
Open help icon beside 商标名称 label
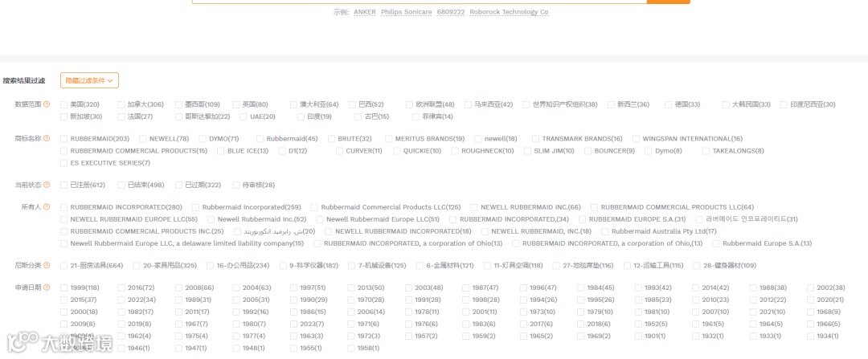click(x=47, y=139)
